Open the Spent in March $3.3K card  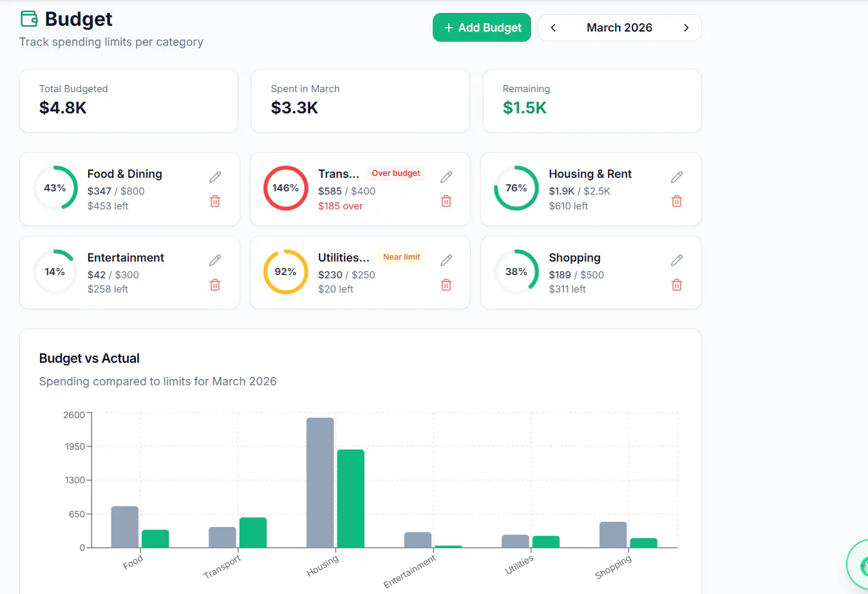point(361,101)
